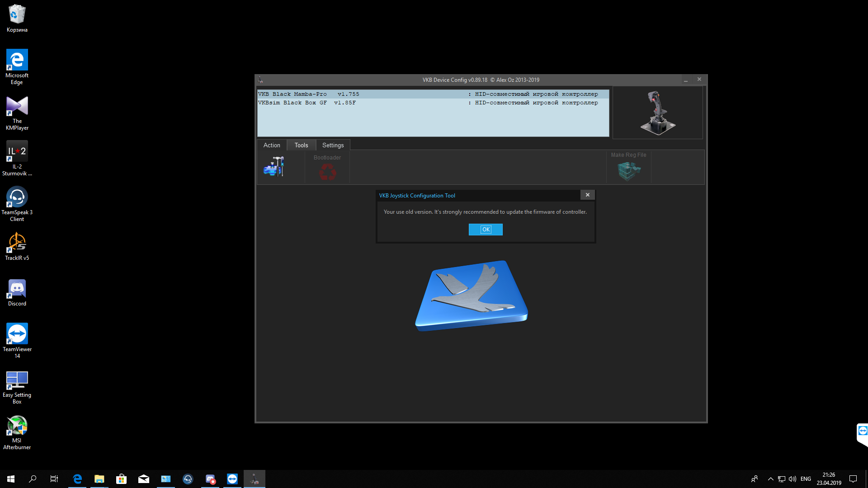Select the Action tab

click(272, 145)
